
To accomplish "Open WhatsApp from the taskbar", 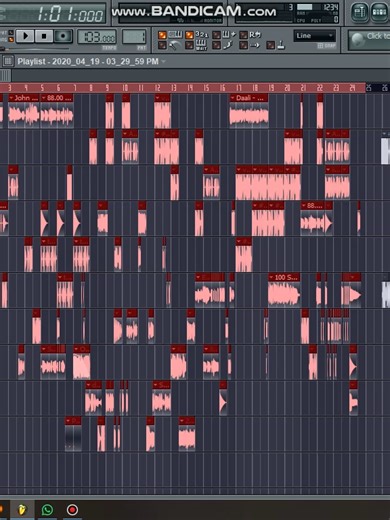I will (x=47, y=510).
